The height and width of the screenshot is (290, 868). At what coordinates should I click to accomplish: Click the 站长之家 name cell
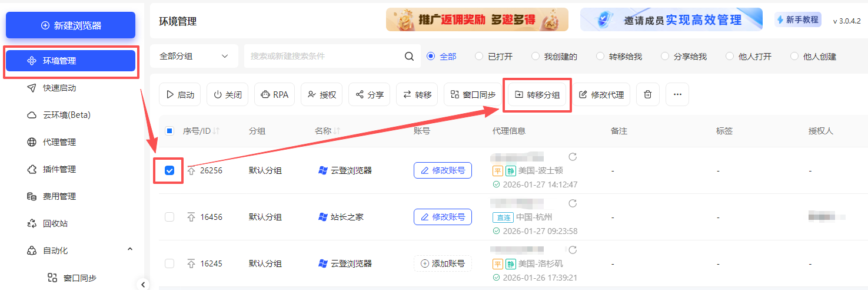click(x=347, y=217)
